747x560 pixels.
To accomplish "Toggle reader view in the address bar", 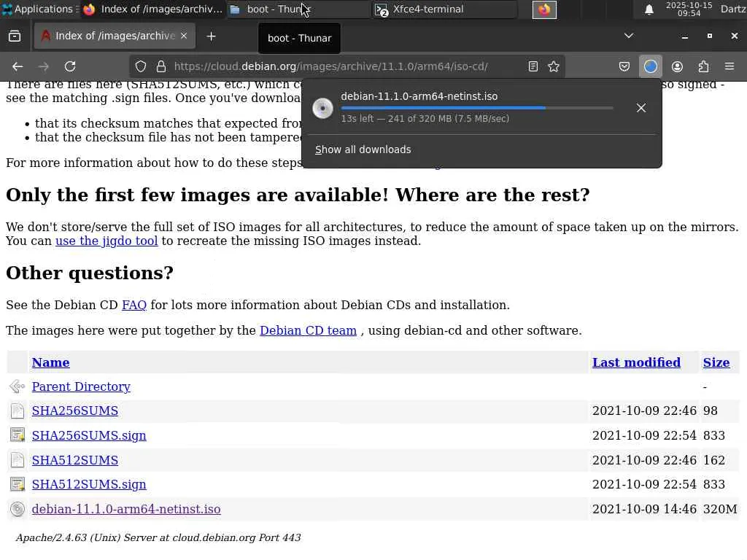I will (x=533, y=66).
